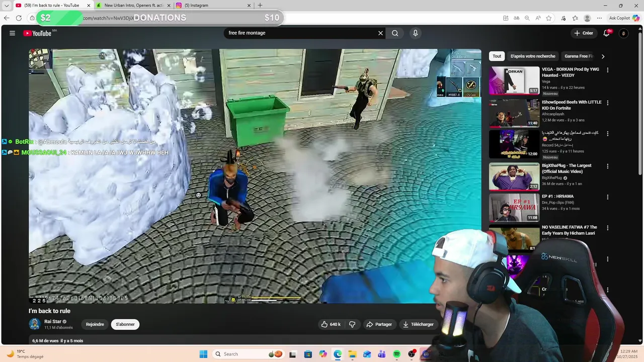Open options menu for Arabic-titled Record 54 video

click(x=608, y=134)
